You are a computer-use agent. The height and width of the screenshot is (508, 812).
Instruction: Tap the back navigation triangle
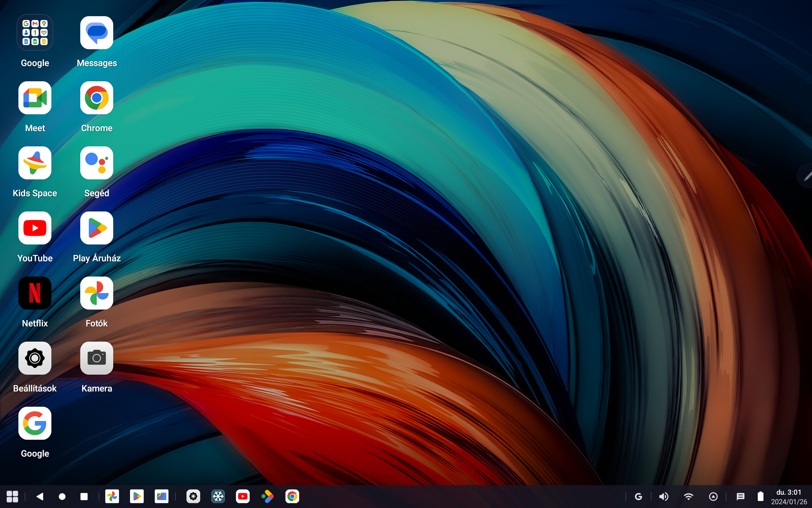pos(40,497)
